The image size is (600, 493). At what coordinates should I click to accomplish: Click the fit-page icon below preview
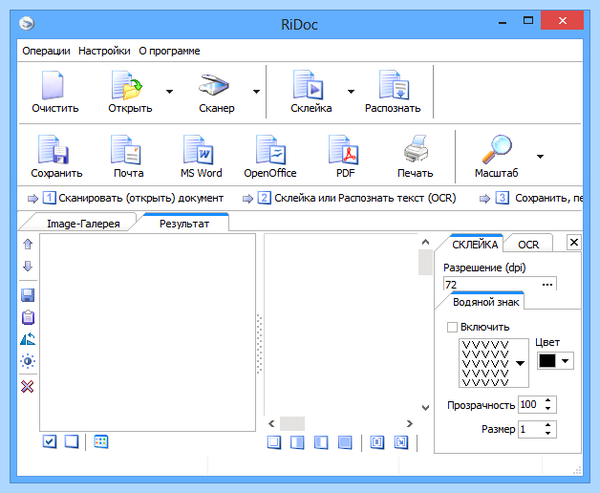coord(377,442)
